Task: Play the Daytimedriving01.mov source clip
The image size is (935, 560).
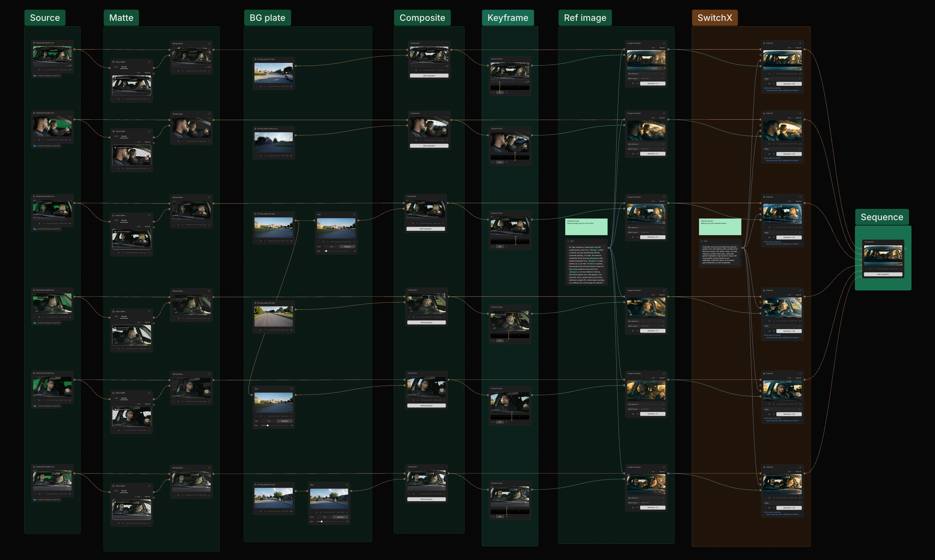Action: pyautogui.click(x=39, y=70)
